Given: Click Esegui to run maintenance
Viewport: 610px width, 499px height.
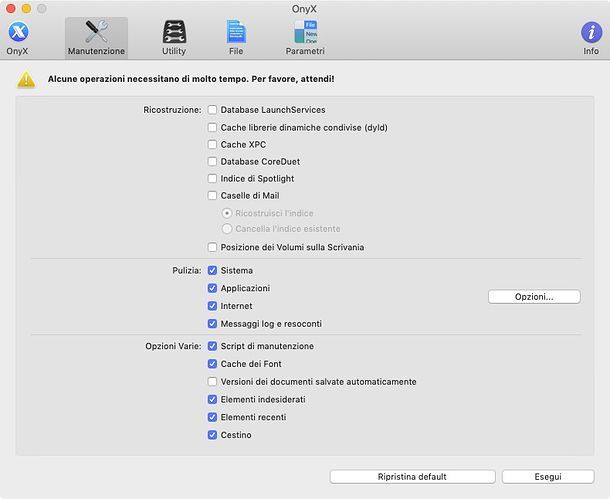Looking at the screenshot, I should click(x=547, y=477).
